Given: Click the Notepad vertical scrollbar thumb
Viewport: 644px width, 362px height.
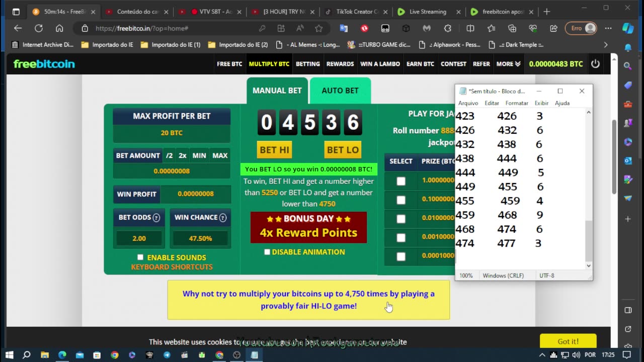Looking at the screenshot, I should pos(589,240).
